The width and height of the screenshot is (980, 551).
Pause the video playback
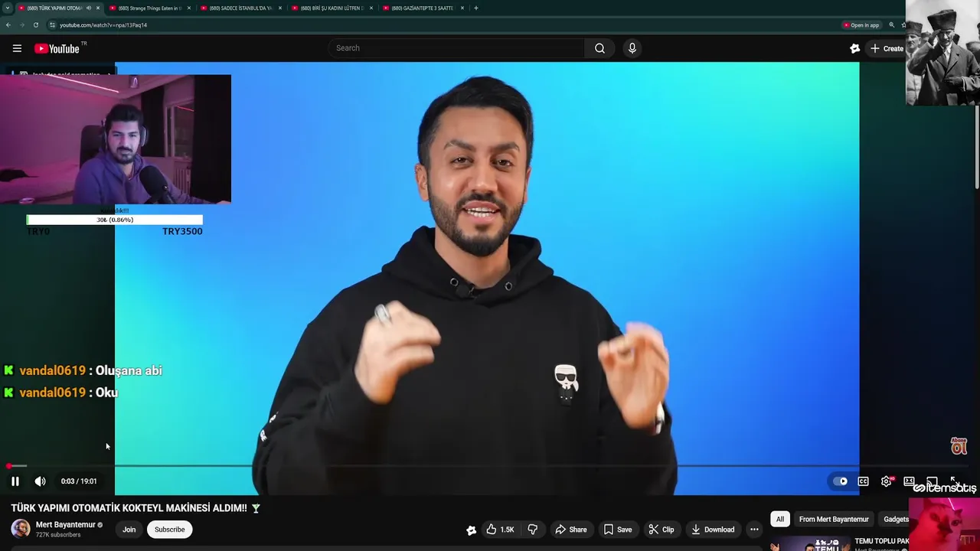[15, 481]
